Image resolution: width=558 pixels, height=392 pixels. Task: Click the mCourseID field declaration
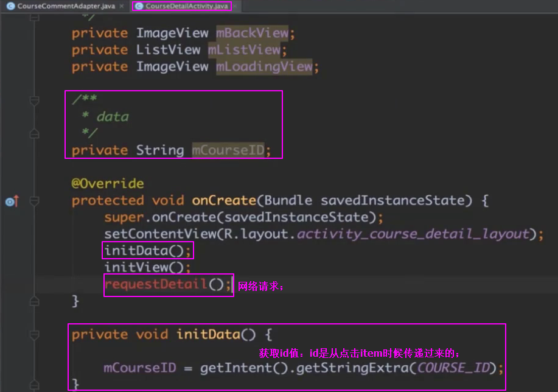pyautogui.click(x=228, y=150)
